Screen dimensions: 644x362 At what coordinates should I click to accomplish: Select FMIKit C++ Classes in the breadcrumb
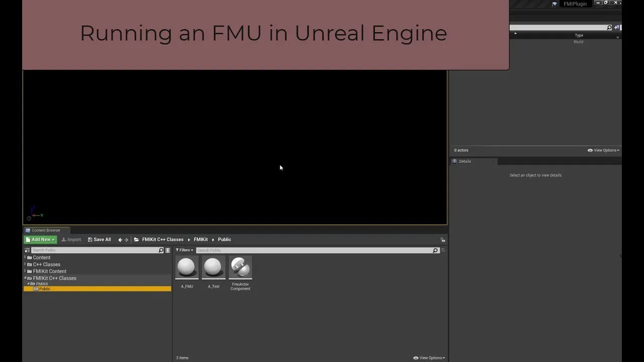pyautogui.click(x=163, y=240)
